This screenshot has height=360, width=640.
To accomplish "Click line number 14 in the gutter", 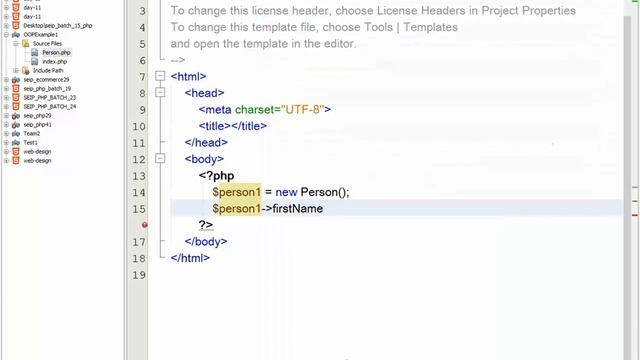I will tap(139, 192).
